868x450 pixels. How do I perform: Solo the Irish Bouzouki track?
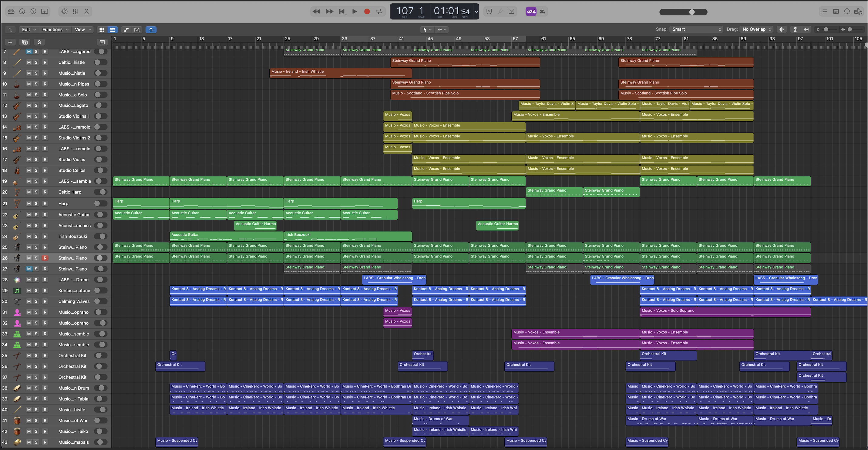point(36,237)
